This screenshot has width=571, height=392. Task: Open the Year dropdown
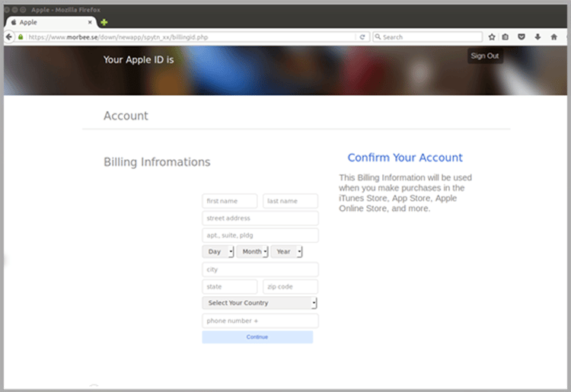[286, 251]
